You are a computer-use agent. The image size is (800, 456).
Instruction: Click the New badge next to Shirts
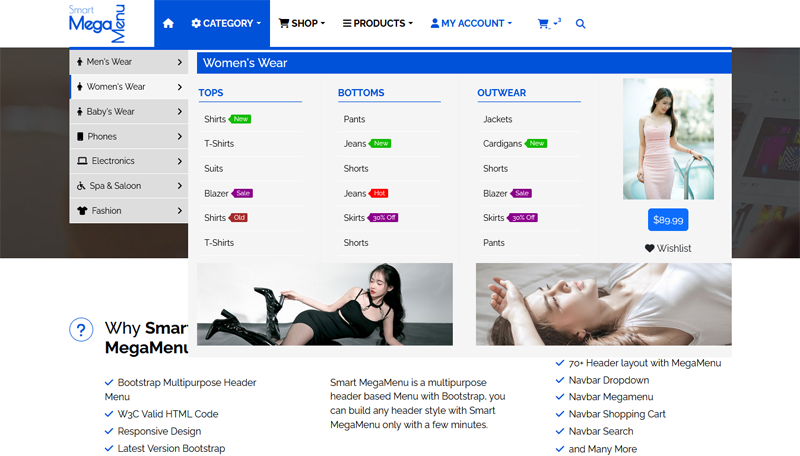(x=240, y=119)
